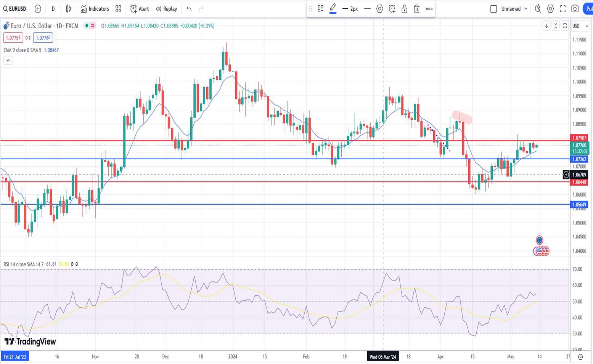593x364 pixels.
Task: Take a chart snapshot with camera icon
Action: click(x=575, y=9)
